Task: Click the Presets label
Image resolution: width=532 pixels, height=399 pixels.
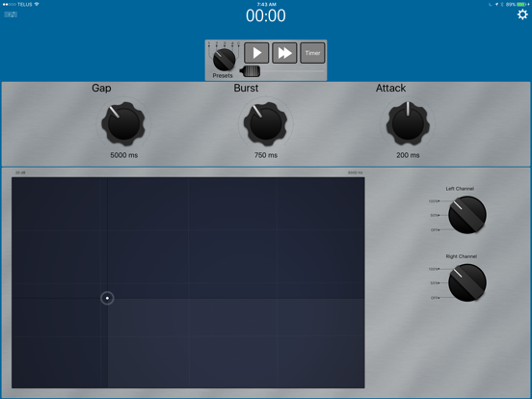Action: pos(223,76)
